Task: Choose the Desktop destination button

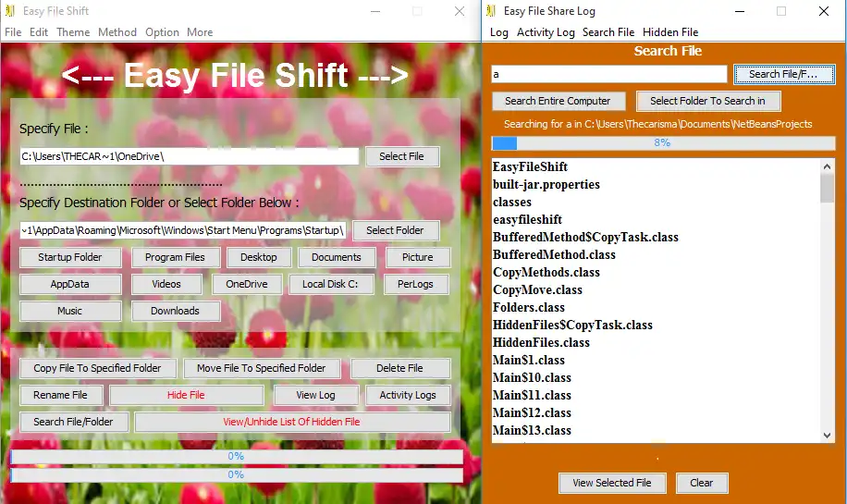Action: (x=259, y=257)
